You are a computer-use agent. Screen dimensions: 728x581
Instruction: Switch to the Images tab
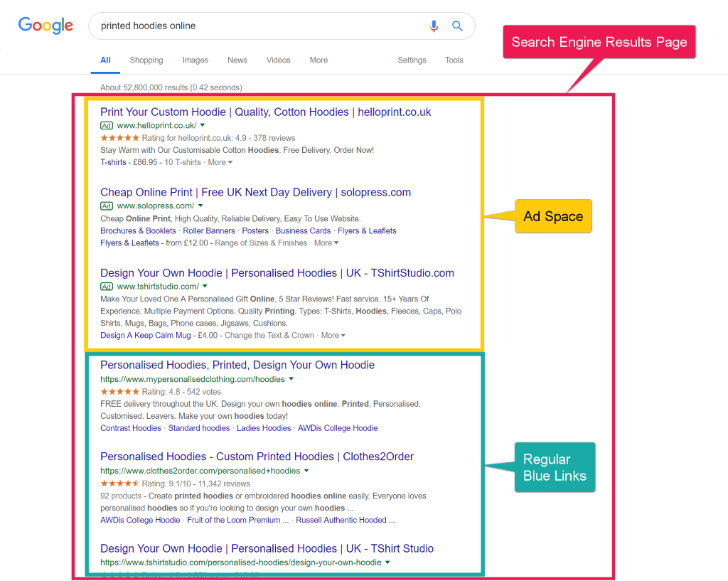pos(195,60)
